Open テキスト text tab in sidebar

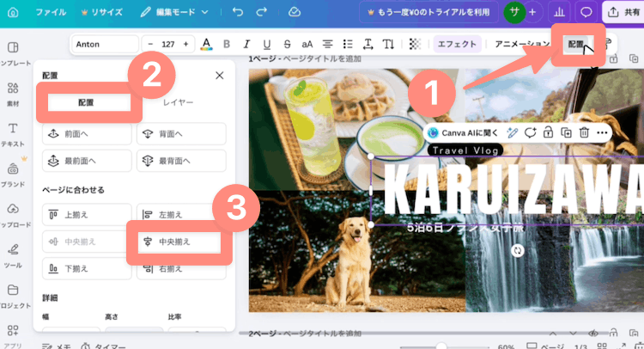point(13,134)
